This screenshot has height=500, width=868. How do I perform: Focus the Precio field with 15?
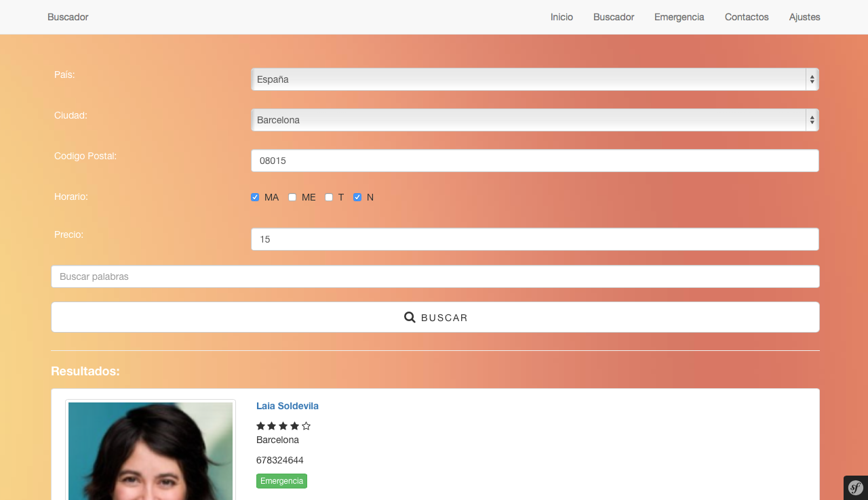[535, 239]
